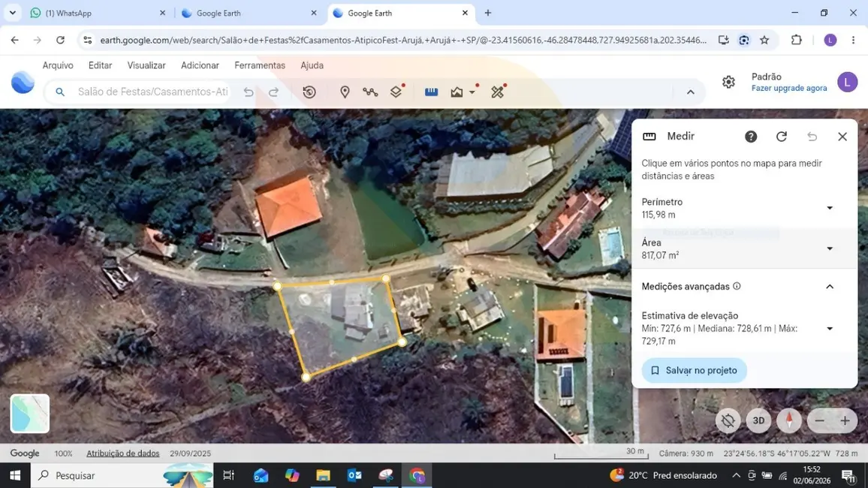This screenshot has height=488, width=868.
Task: Open the settings gear
Action: point(728,82)
